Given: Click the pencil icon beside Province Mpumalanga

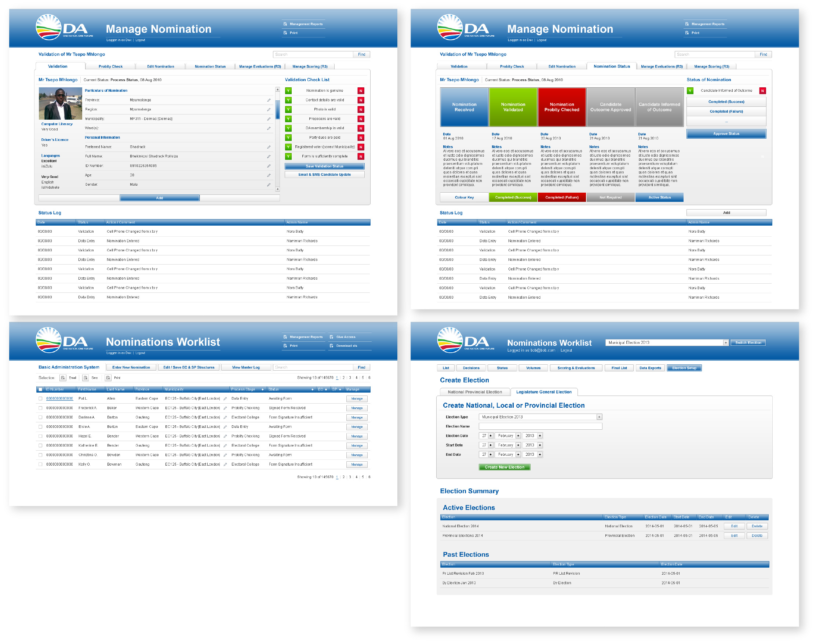Looking at the screenshot, I should [269, 100].
